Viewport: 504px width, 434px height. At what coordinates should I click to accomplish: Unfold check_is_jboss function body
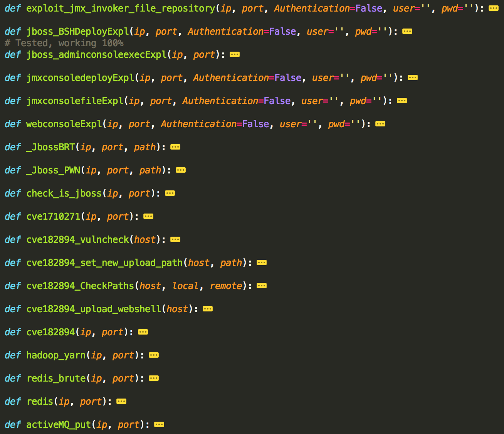170,193
